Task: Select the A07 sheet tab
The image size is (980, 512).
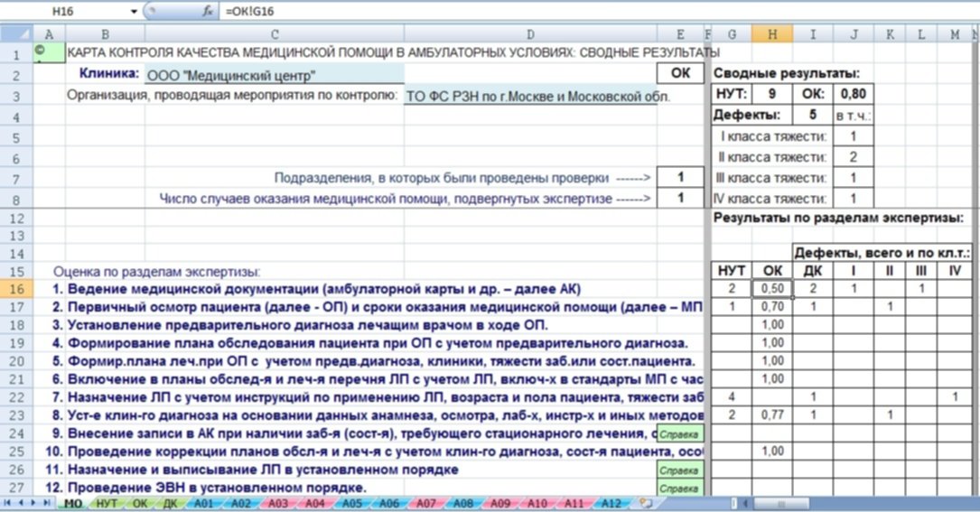Action: pos(425,503)
